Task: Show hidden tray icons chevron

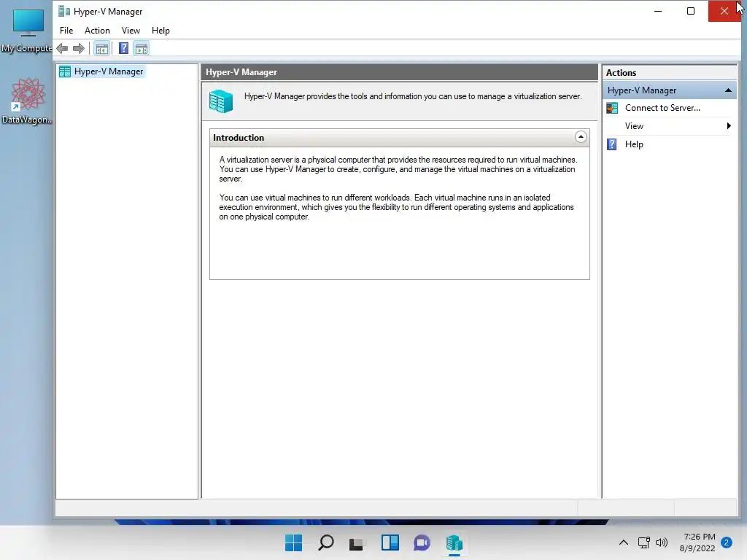Action: tap(623, 542)
